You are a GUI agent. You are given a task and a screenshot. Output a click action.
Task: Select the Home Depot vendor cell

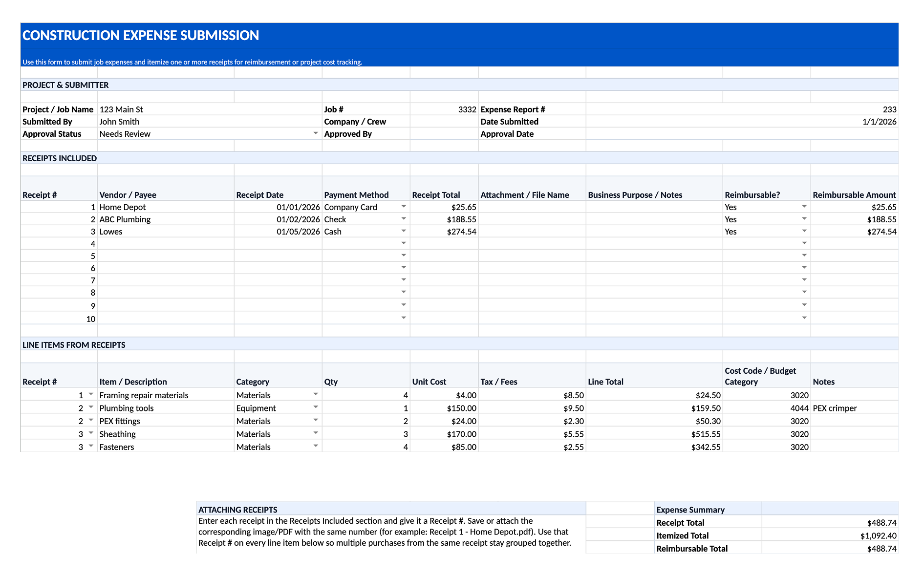pyautogui.click(x=166, y=207)
